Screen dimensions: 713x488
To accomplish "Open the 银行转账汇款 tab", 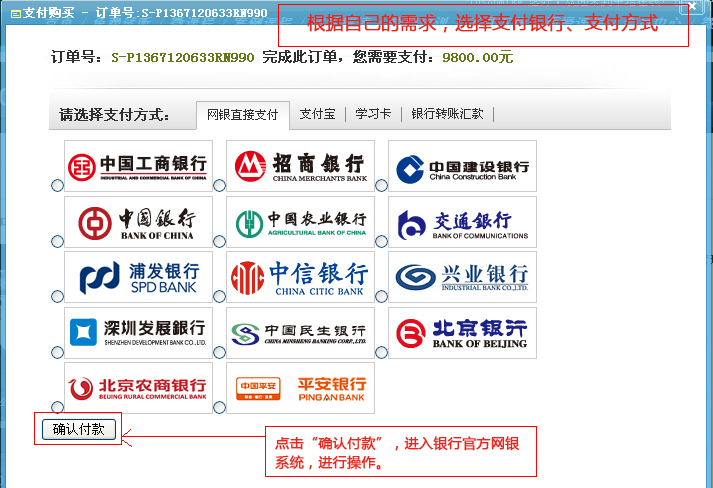I will click(447, 114).
